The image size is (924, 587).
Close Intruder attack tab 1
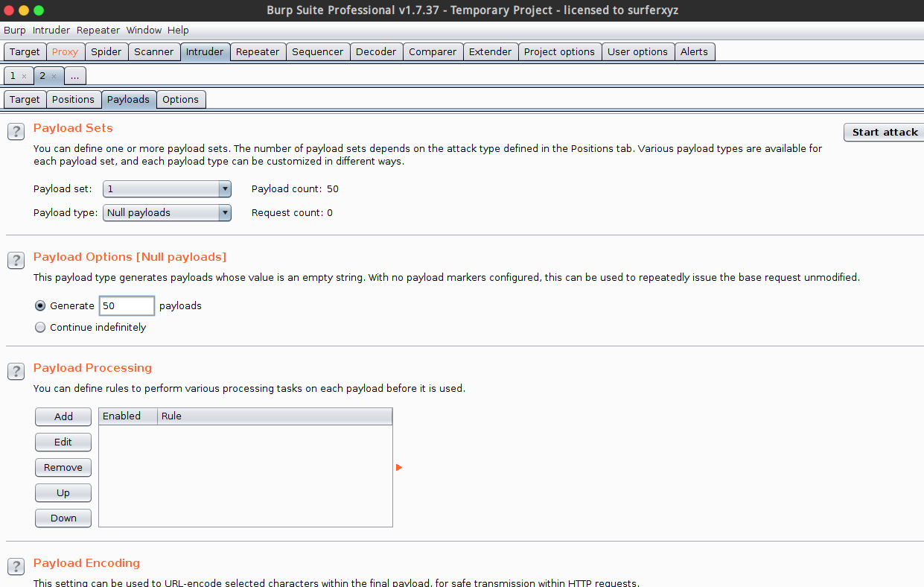point(24,76)
